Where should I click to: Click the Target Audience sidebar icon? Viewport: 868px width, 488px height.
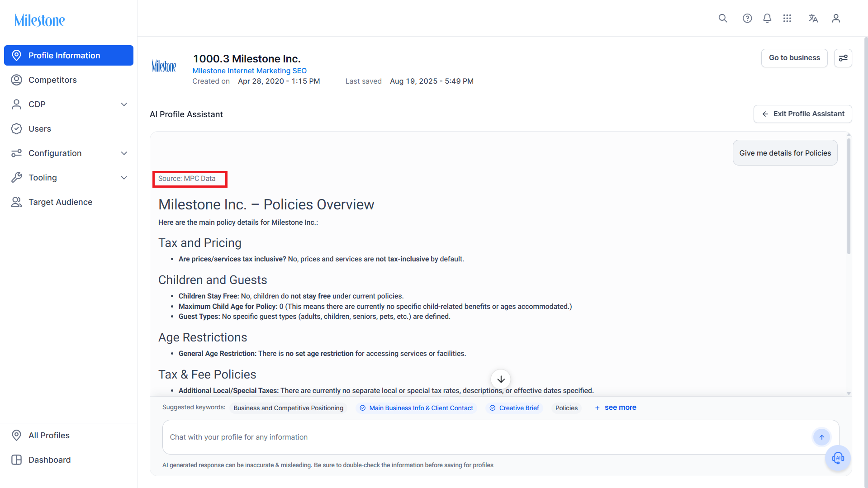[16, 202]
